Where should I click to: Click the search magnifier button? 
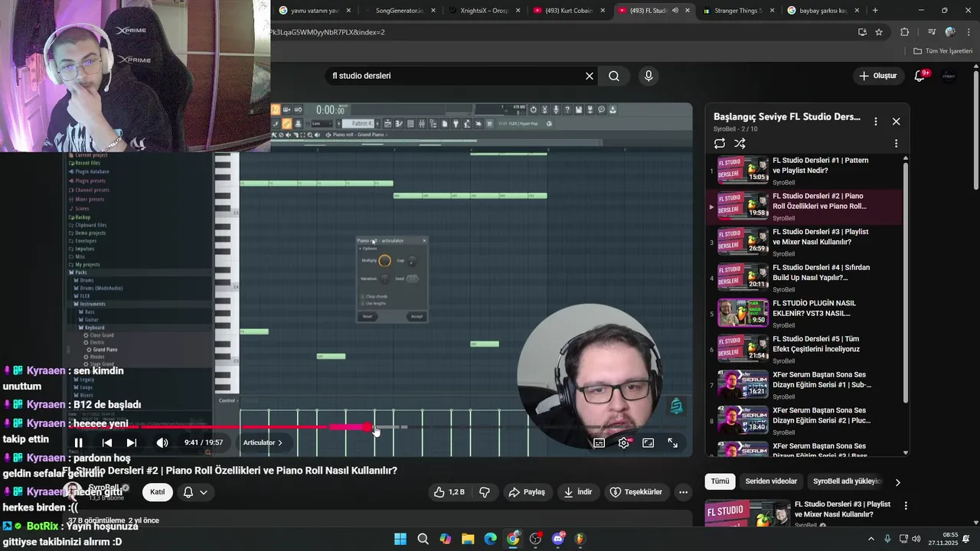tap(614, 76)
